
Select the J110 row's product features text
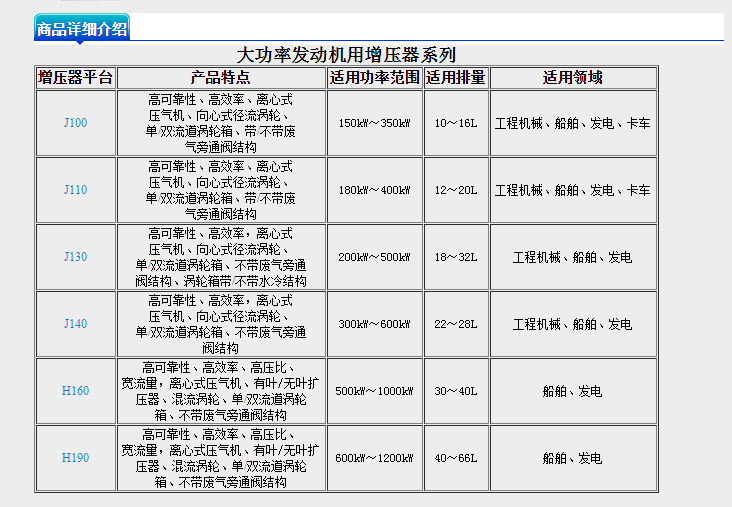[x=221, y=190]
